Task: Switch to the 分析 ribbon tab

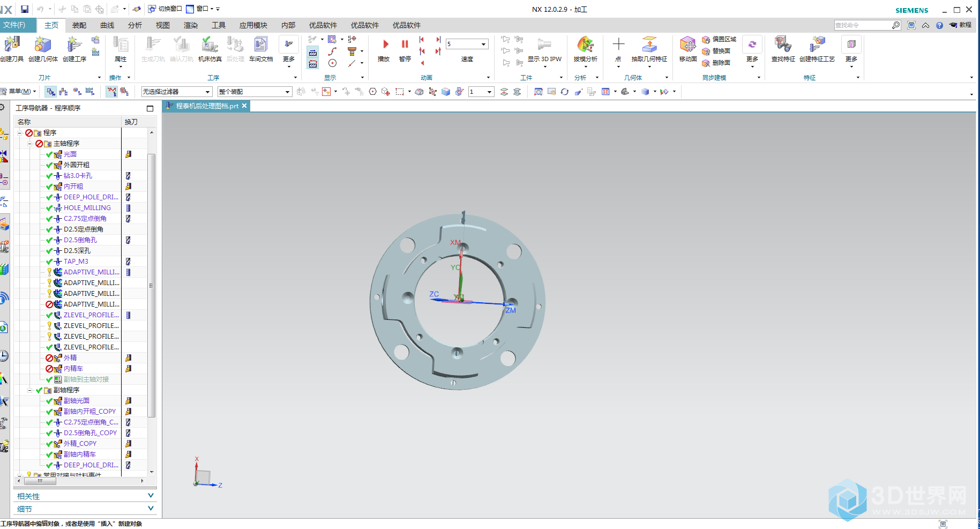Action: tap(135, 25)
